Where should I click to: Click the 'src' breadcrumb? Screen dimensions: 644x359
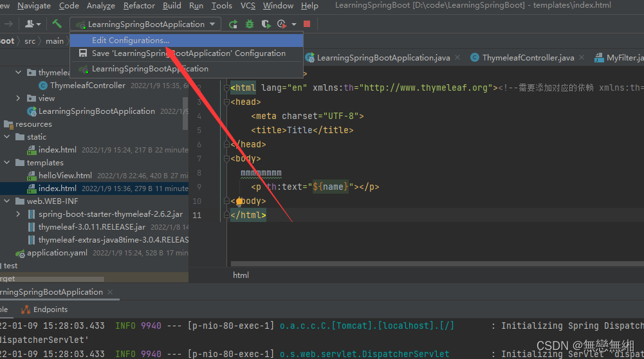pyautogui.click(x=30, y=41)
